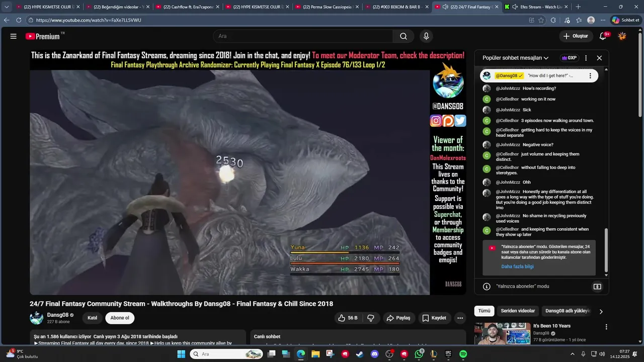Dislike the video with thumbs down
The width and height of the screenshot is (644, 362).
point(371,318)
